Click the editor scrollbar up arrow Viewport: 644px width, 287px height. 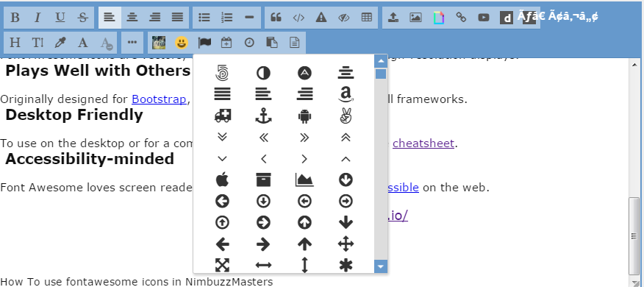(x=634, y=64)
